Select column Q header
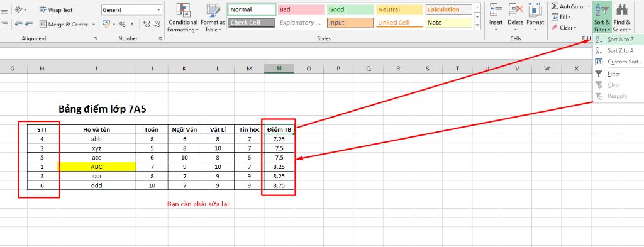644x247 pixels. [x=369, y=69]
